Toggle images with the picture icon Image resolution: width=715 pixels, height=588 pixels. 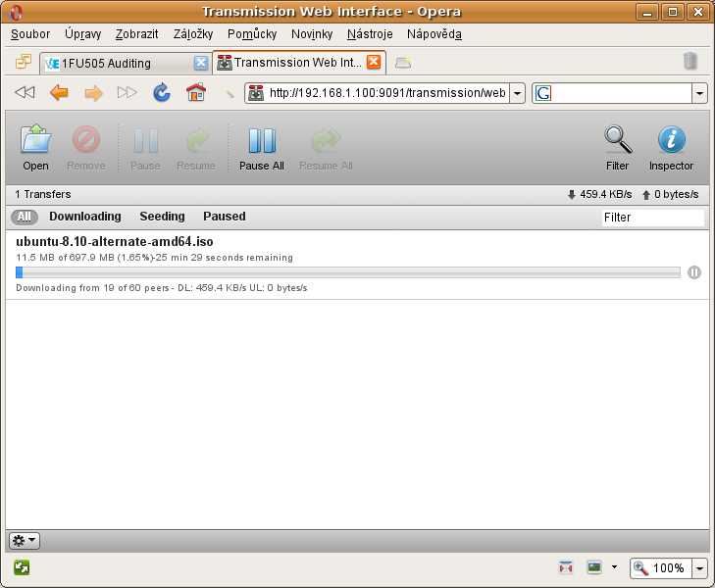click(594, 567)
